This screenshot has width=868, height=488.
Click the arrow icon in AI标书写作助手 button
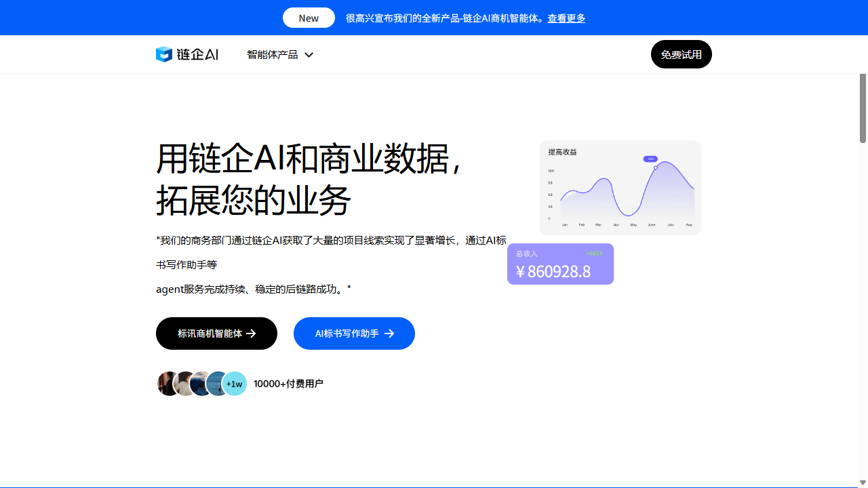coord(389,333)
